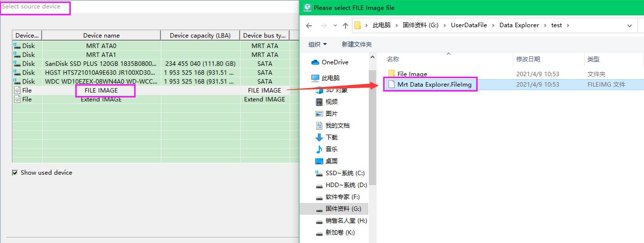Select the MRT ATA0 disk row

(155, 46)
